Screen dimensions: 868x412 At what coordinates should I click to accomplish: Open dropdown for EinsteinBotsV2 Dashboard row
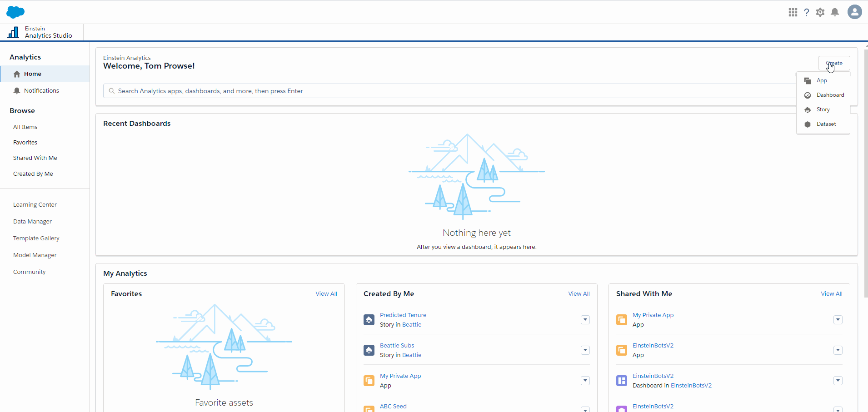(x=838, y=381)
